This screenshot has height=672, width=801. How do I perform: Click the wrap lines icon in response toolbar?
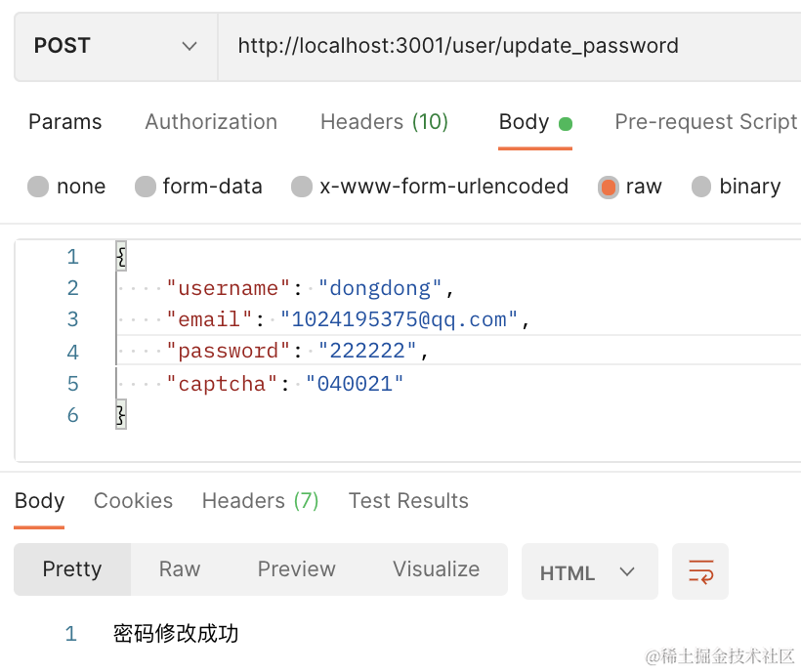tap(700, 571)
